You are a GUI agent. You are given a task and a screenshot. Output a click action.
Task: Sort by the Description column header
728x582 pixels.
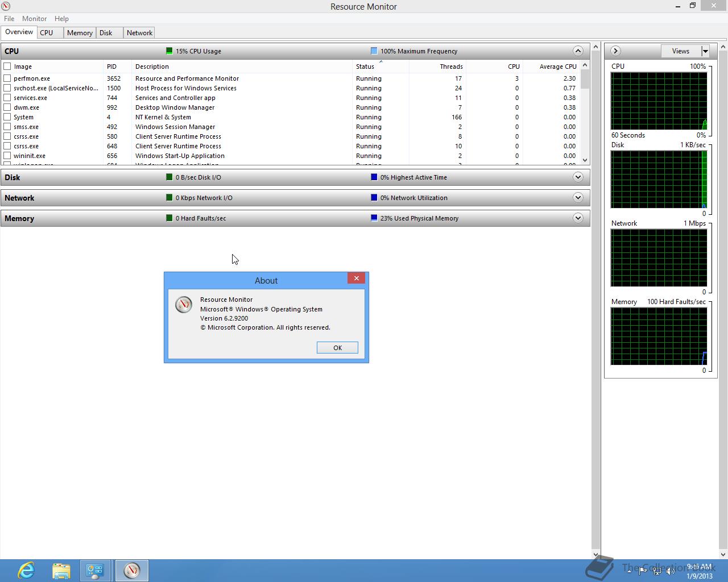click(x=242, y=66)
